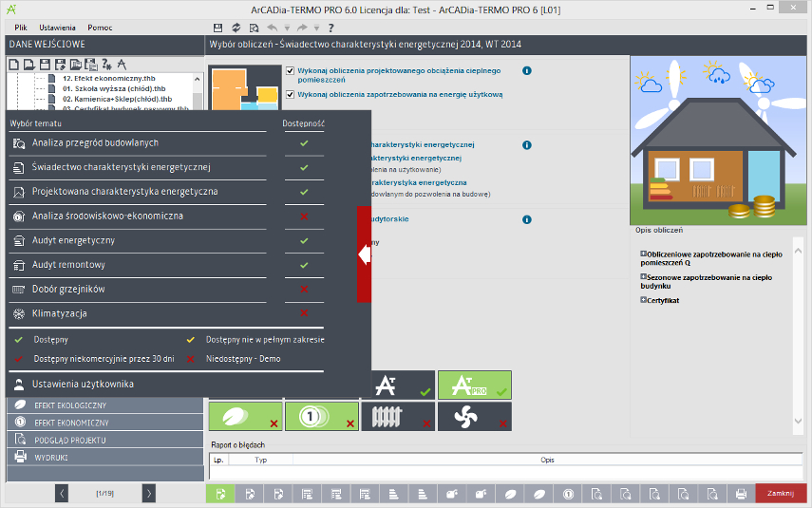This screenshot has width=812, height=508.
Task: Click the refresh arrows icon in top toolbar
Action: 236,28
